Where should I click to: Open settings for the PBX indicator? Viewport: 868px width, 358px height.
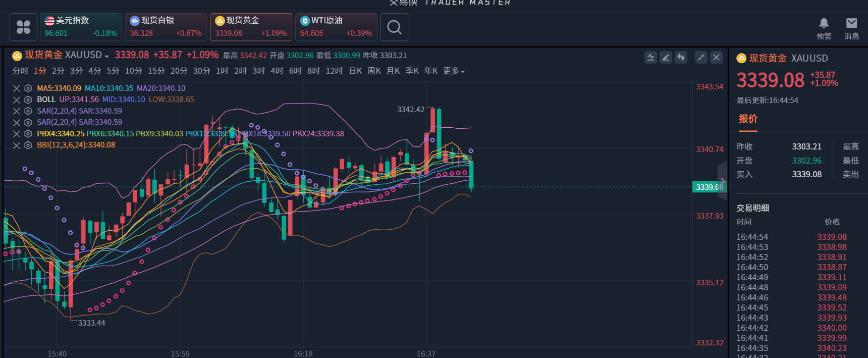(x=28, y=134)
